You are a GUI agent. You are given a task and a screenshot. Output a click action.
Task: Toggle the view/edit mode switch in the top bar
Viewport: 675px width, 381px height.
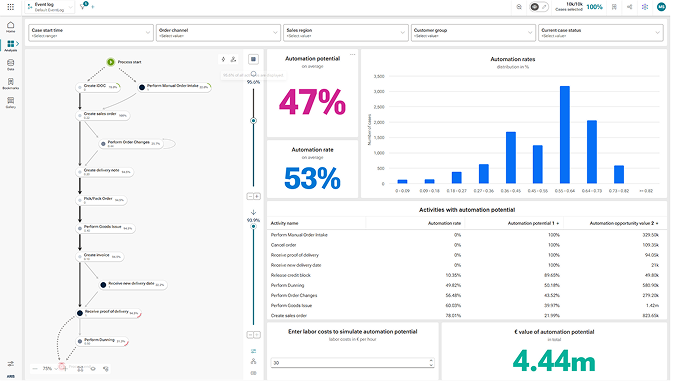click(x=539, y=7)
